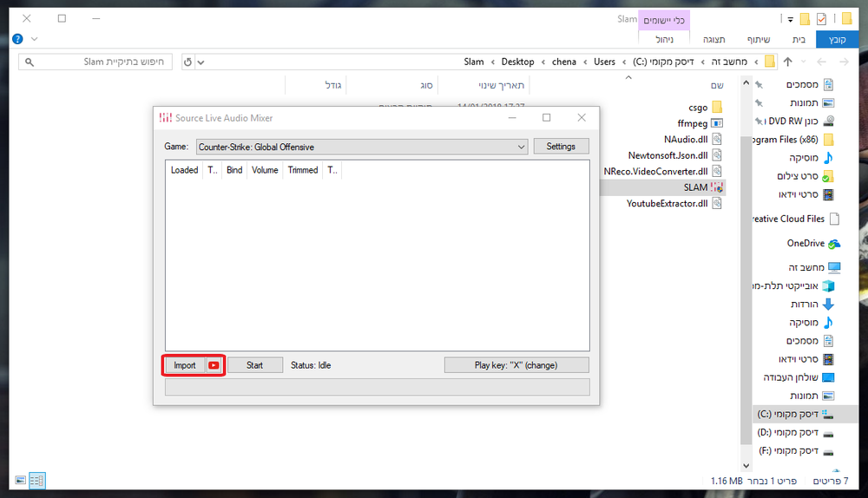Click the YoutubeExtractor.dll file name

click(667, 203)
